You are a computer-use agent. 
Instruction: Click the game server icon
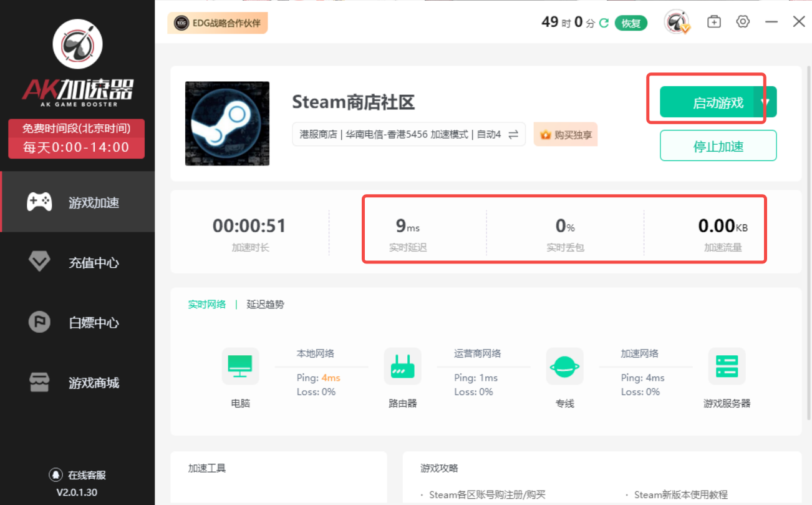click(727, 366)
